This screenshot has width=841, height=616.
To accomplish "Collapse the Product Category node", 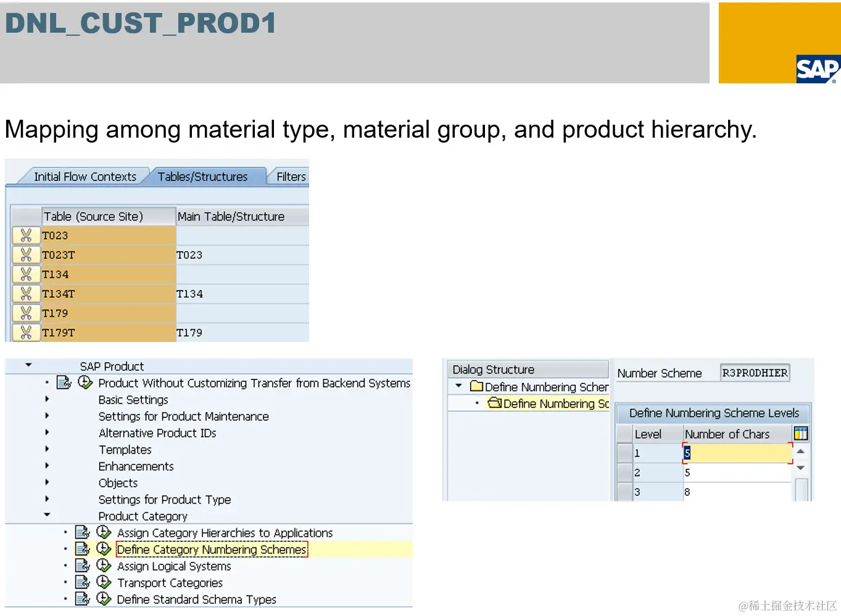I will tap(47, 515).
